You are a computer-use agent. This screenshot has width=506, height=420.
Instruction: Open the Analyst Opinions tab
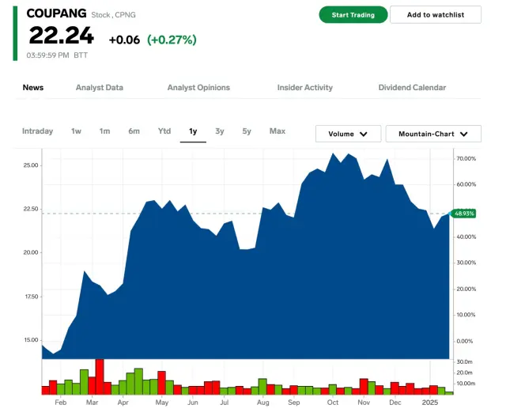point(198,88)
